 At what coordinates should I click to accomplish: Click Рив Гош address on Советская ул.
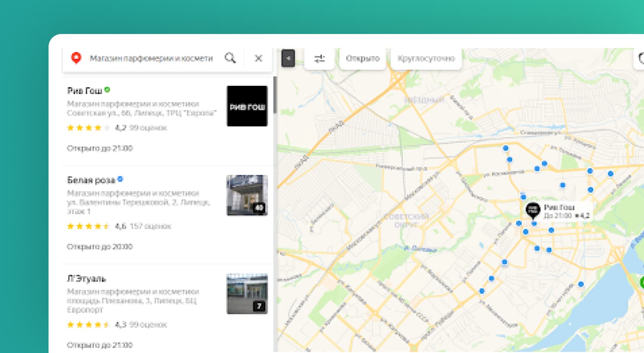point(142,113)
